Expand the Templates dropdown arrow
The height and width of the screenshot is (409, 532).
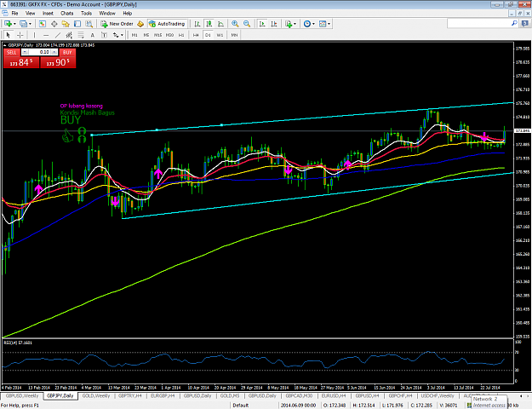(329, 24)
